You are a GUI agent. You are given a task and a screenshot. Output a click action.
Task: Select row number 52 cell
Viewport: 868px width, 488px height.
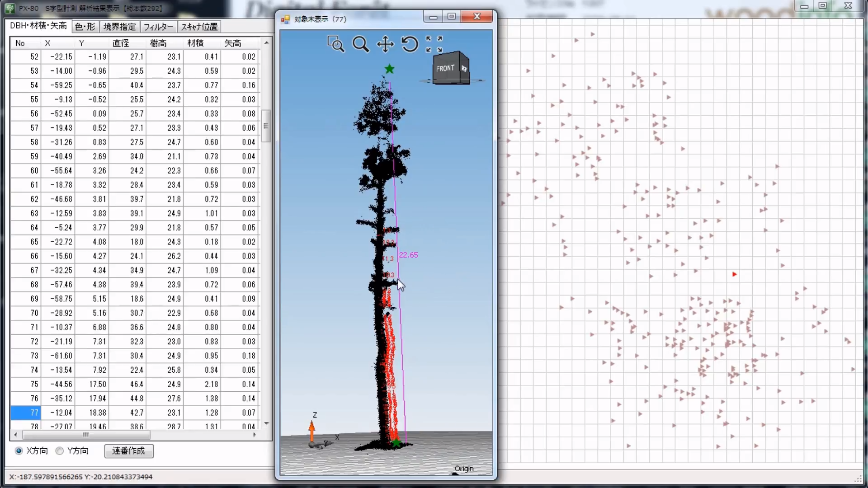26,56
